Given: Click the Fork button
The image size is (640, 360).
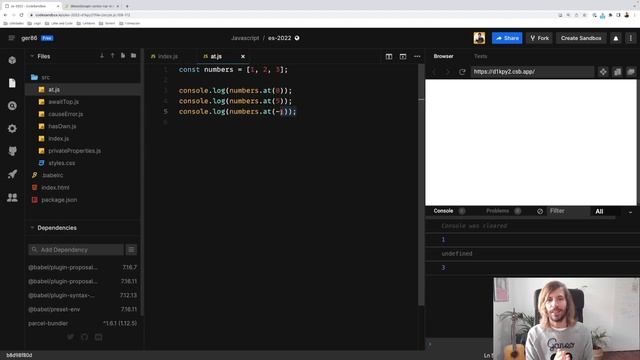Looking at the screenshot, I should 539,38.
